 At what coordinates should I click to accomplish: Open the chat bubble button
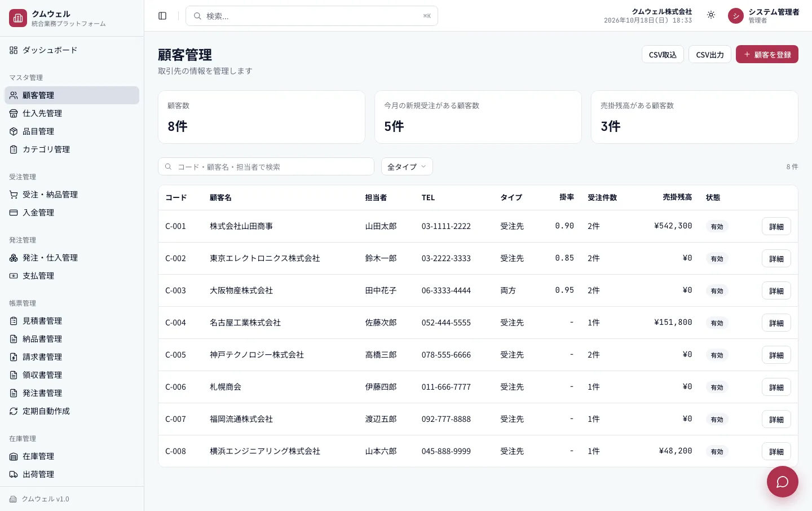click(782, 482)
